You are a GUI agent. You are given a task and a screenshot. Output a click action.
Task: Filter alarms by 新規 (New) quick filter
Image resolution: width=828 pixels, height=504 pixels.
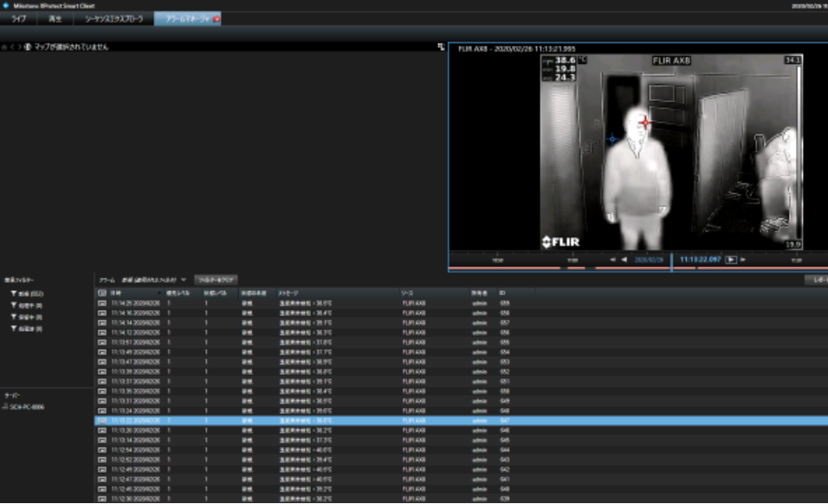(x=28, y=294)
